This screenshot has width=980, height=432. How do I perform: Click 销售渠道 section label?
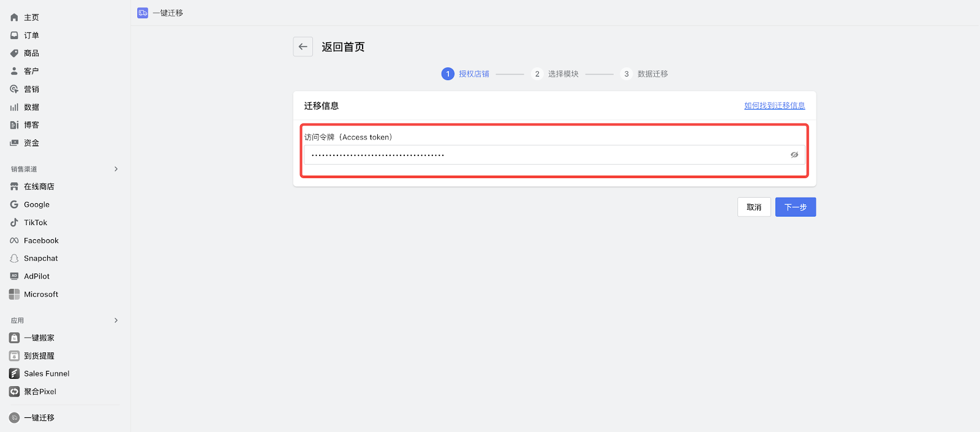point(24,169)
